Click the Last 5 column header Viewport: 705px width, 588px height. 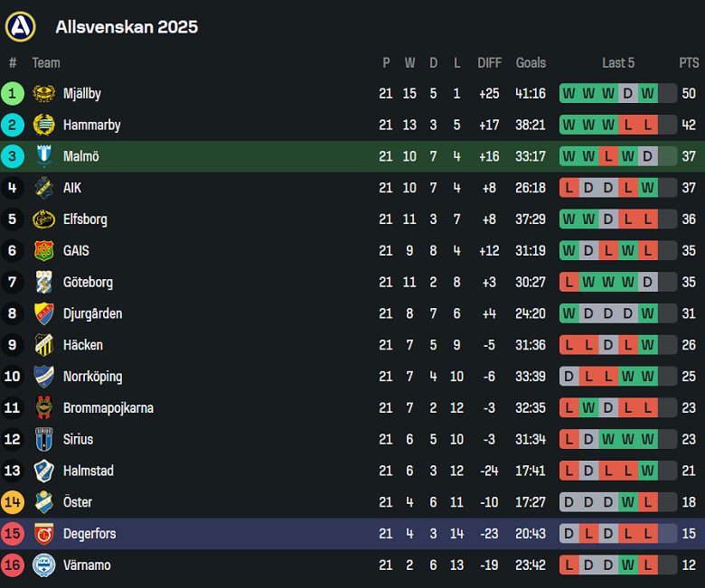(x=618, y=63)
